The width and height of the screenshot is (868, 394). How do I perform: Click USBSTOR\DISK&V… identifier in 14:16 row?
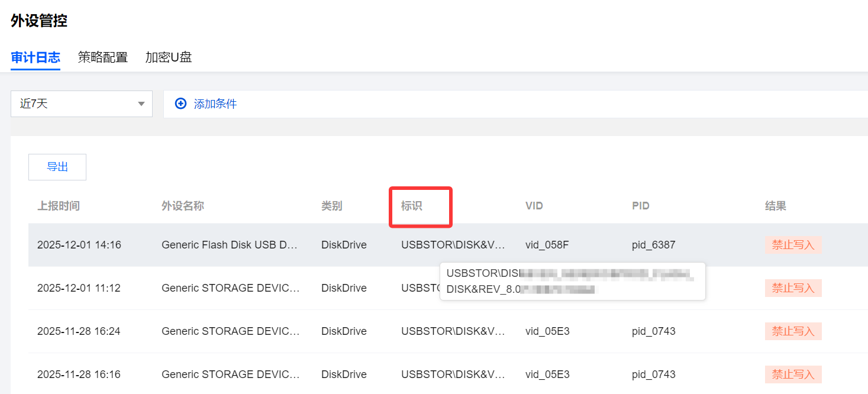(x=453, y=245)
